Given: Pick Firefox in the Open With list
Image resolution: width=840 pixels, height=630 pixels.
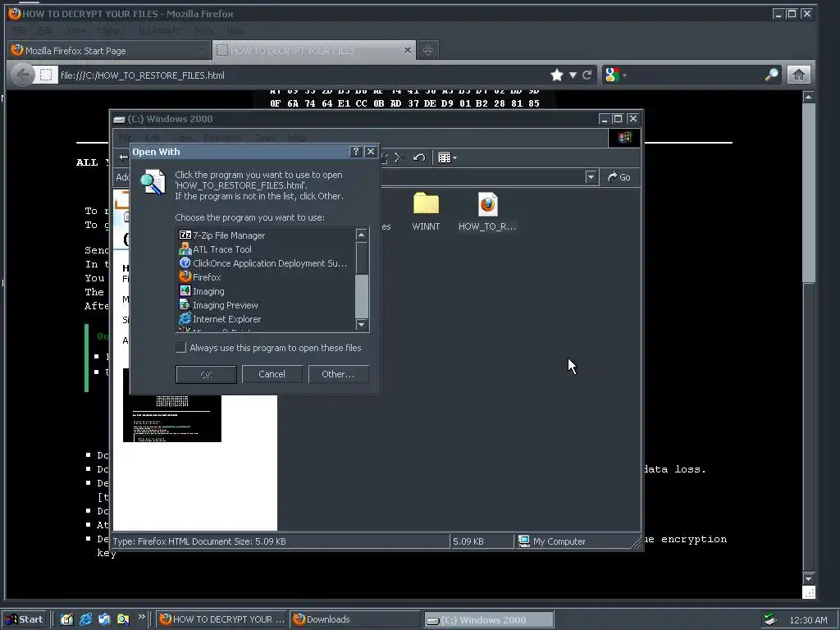Looking at the screenshot, I should 200,277.
